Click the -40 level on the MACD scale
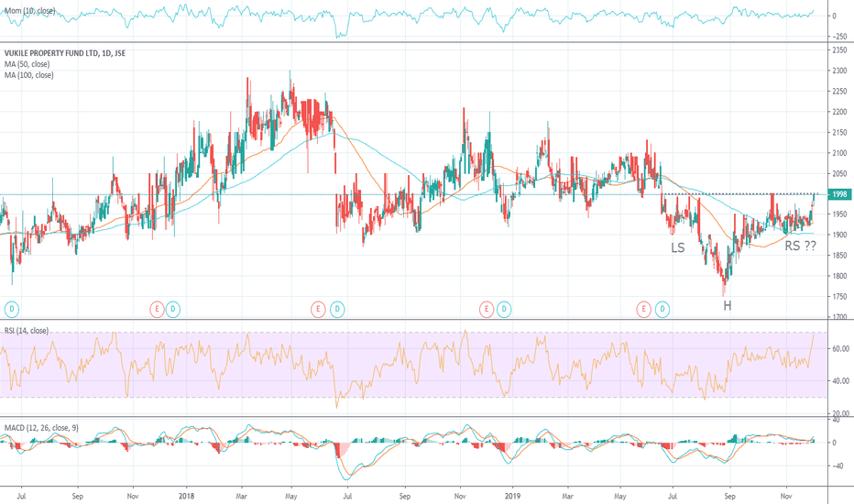854x504 pixels. [837, 466]
